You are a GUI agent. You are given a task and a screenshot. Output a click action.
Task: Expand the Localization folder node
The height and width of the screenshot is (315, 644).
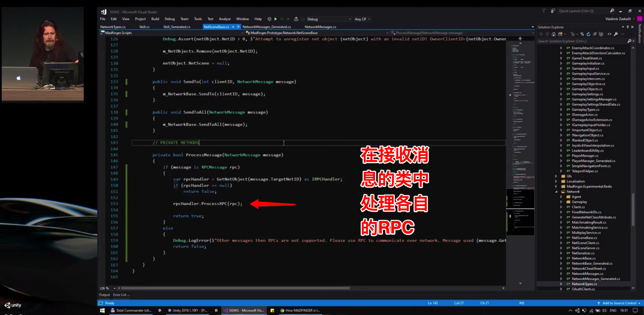pyautogui.click(x=556, y=181)
